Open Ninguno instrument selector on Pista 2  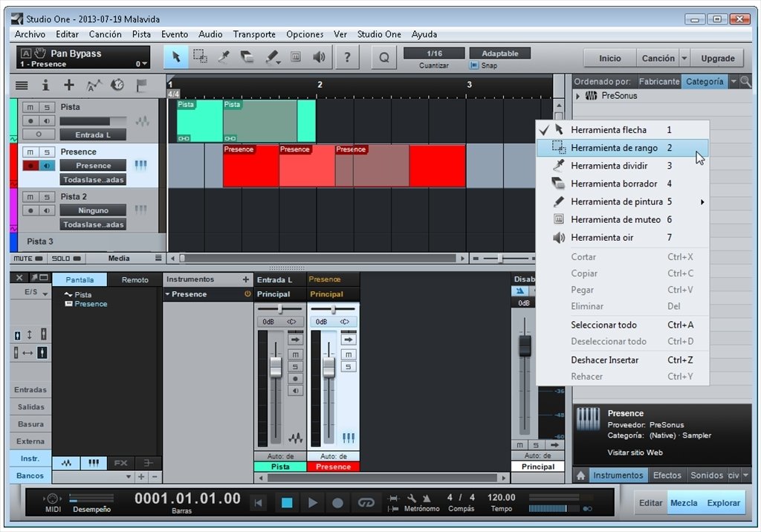click(x=93, y=211)
